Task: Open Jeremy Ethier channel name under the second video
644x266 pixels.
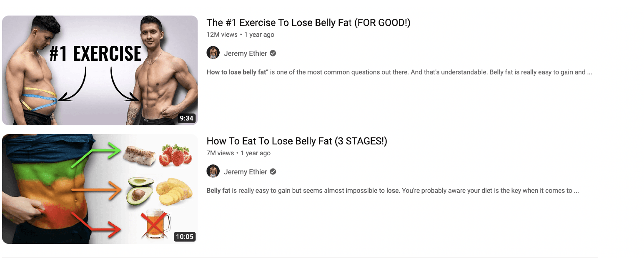Action: click(245, 172)
